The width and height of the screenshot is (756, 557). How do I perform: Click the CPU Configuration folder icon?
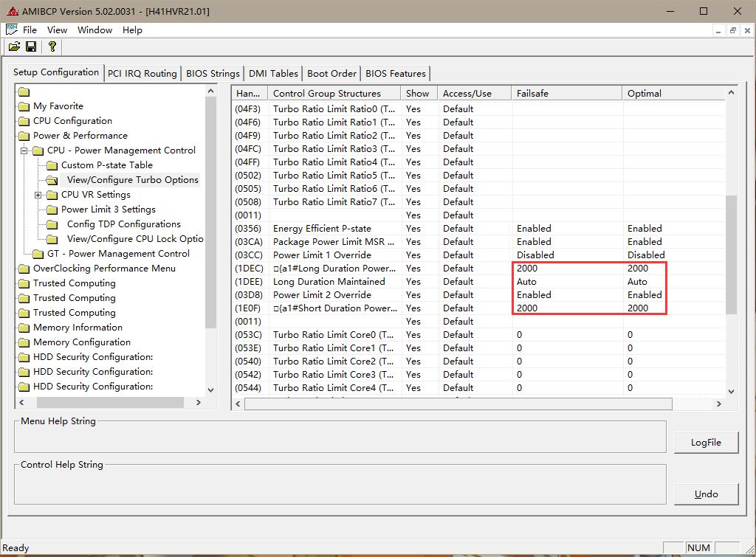pyautogui.click(x=24, y=121)
